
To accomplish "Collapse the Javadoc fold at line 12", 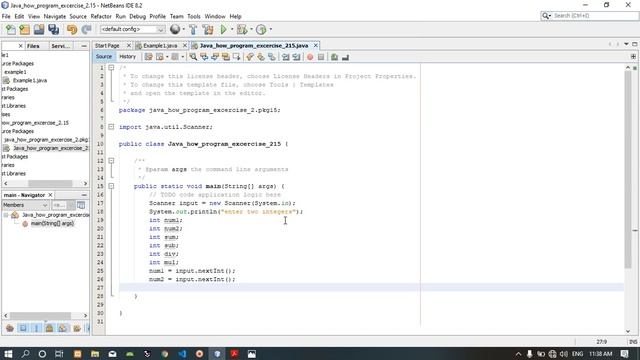I will pos(111,161).
